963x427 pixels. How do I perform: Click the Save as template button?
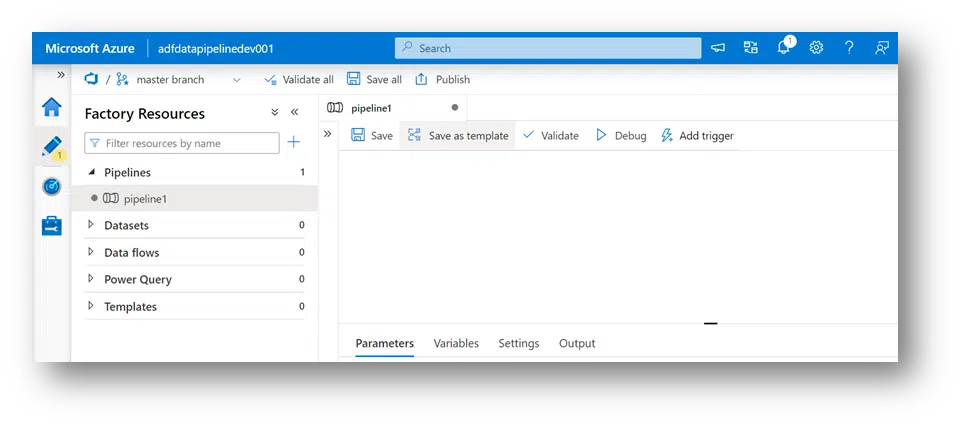(x=458, y=136)
